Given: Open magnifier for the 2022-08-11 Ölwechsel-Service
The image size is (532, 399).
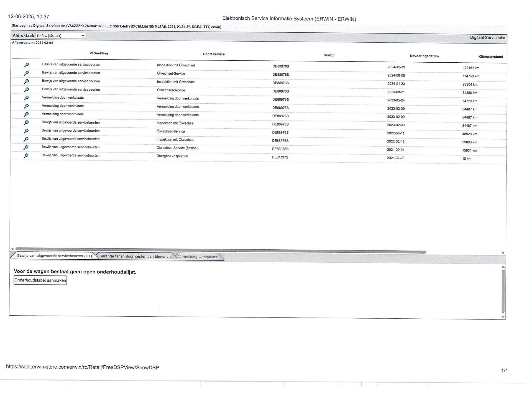Looking at the screenshot, I should 26,131.
